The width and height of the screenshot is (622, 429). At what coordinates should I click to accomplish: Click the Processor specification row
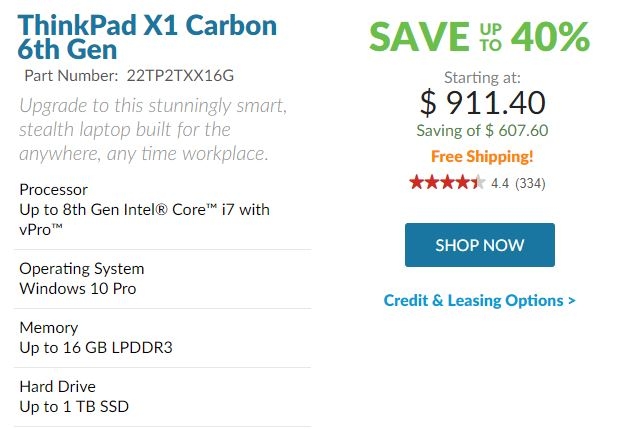pyautogui.click(x=163, y=210)
